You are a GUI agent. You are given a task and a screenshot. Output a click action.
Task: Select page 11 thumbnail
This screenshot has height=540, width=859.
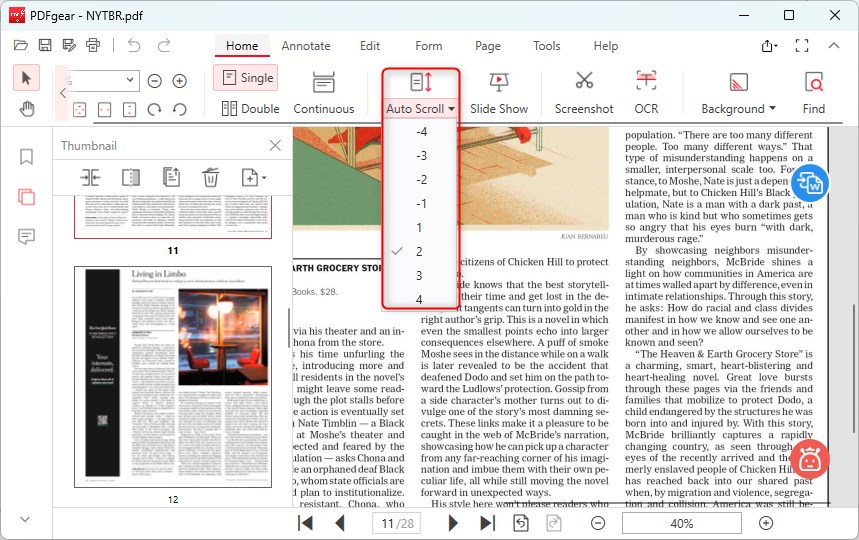pos(173,217)
